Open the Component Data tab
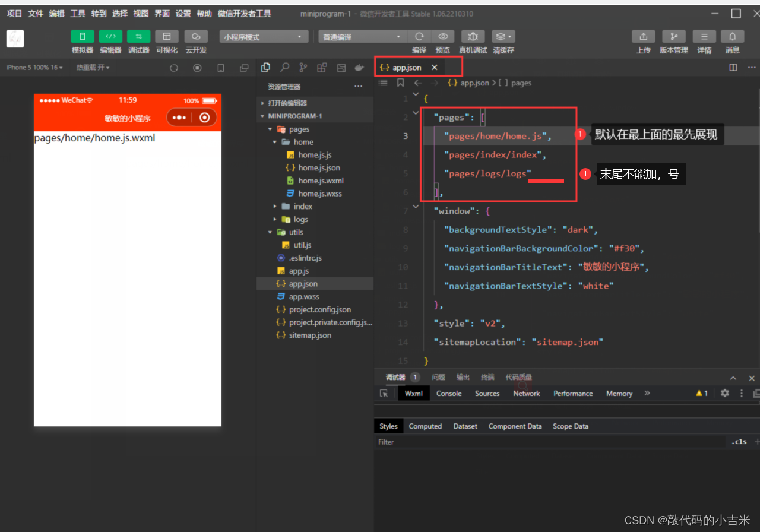 [x=515, y=426]
